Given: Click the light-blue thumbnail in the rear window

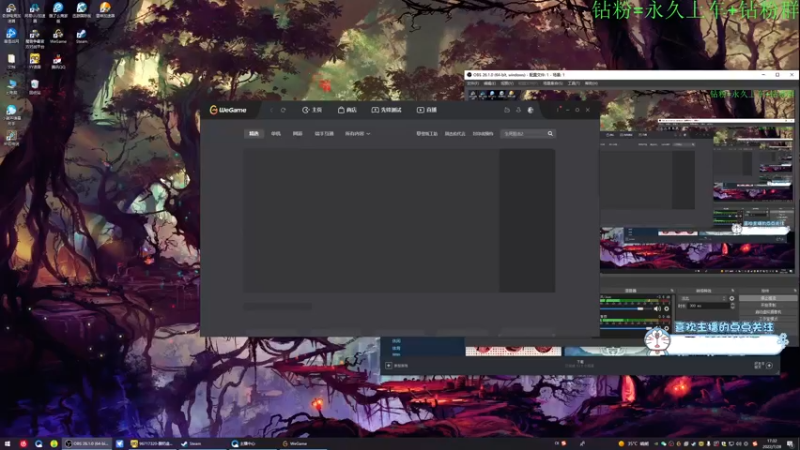Looking at the screenshot, I should coord(605,351).
